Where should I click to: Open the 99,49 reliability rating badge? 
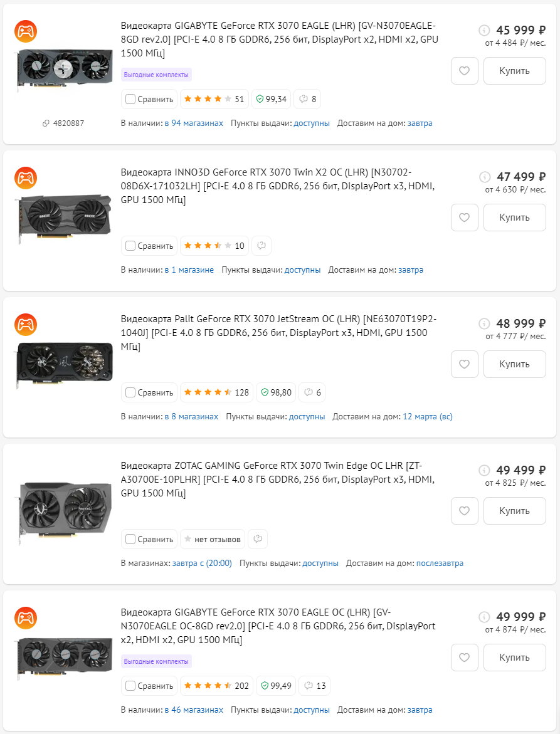point(276,686)
